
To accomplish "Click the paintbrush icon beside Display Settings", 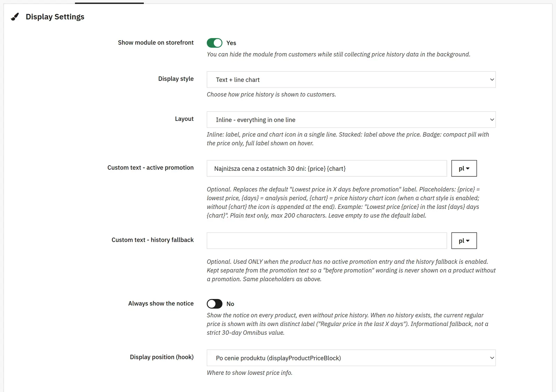I will pos(15,17).
